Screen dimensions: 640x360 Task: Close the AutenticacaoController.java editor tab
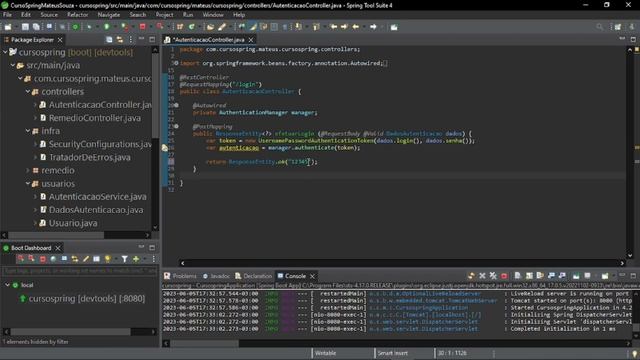point(251,40)
